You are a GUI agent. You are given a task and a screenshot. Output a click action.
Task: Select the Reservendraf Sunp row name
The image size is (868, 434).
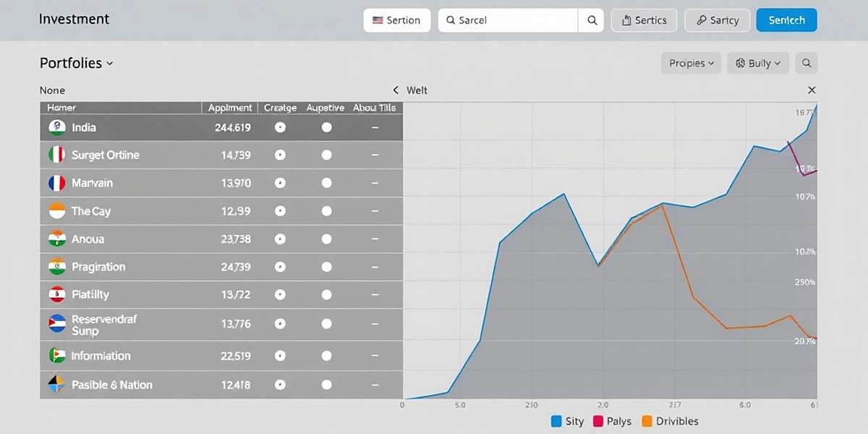(104, 325)
